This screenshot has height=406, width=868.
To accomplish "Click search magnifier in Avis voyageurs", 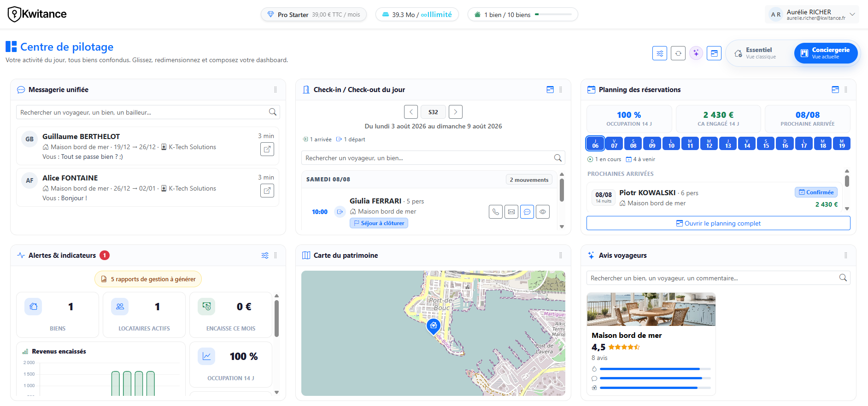I will [x=843, y=278].
